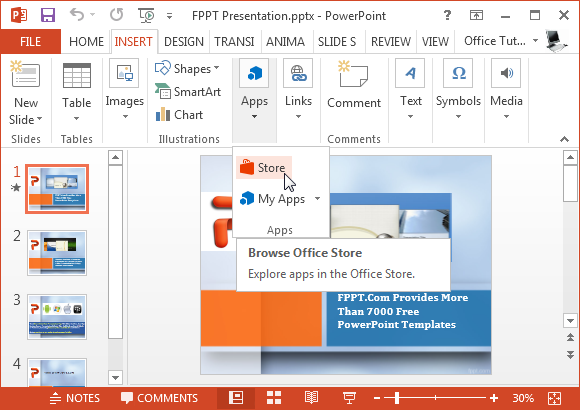Open the Shapes gallery
580x410 pixels.
187,68
